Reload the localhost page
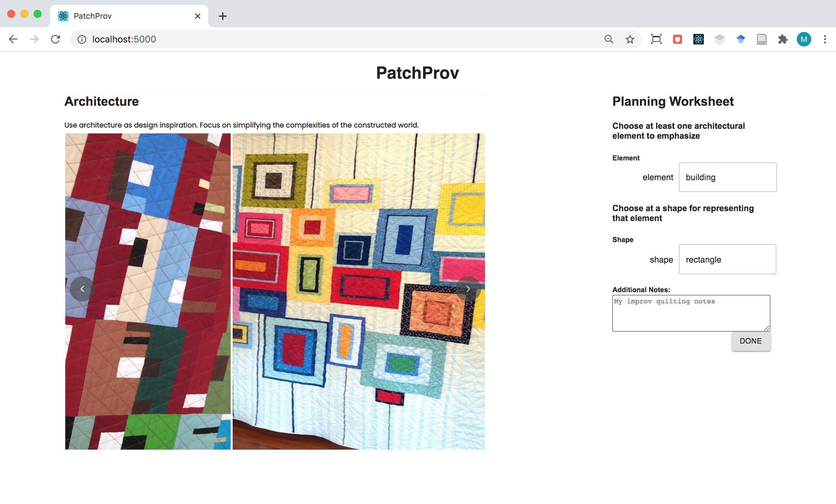 pyautogui.click(x=56, y=39)
